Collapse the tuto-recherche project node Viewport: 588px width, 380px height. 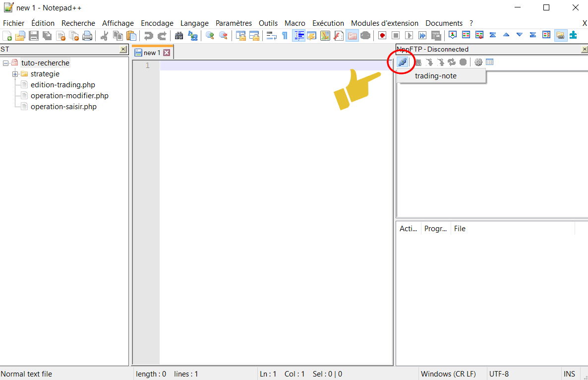[5, 63]
